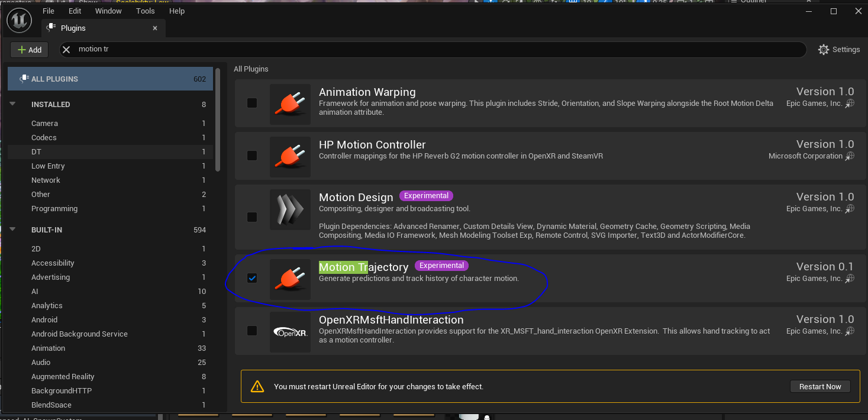Disable the Motion Trajectory plugin checkbox
The height and width of the screenshot is (420, 868).
point(252,278)
